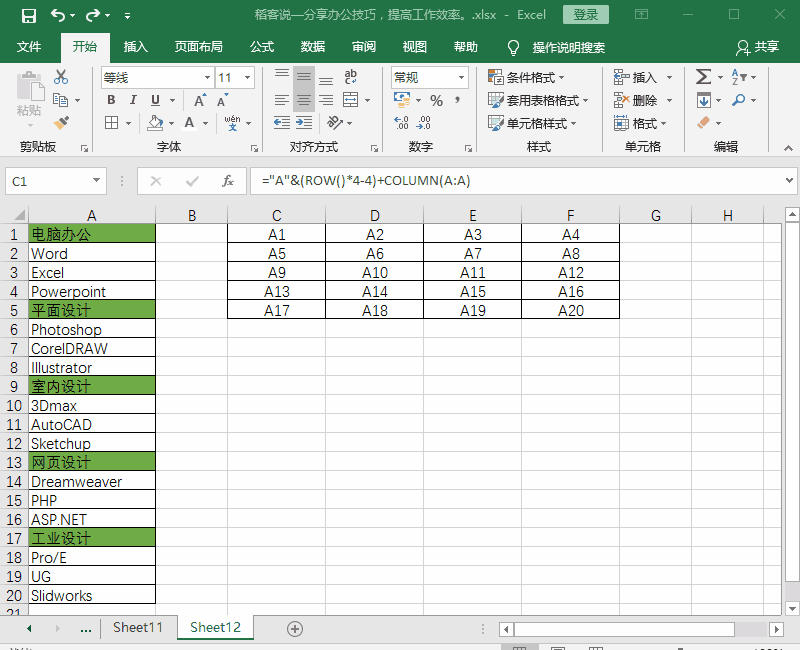800x650 pixels.
Task: Click the Redo arrow icon
Action: (x=93, y=15)
